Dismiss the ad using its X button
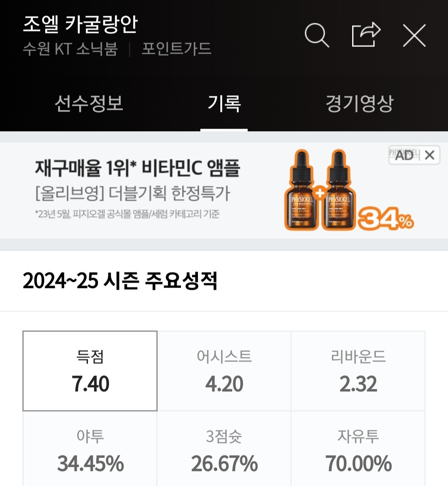The width and height of the screenshot is (448, 486). point(430,155)
